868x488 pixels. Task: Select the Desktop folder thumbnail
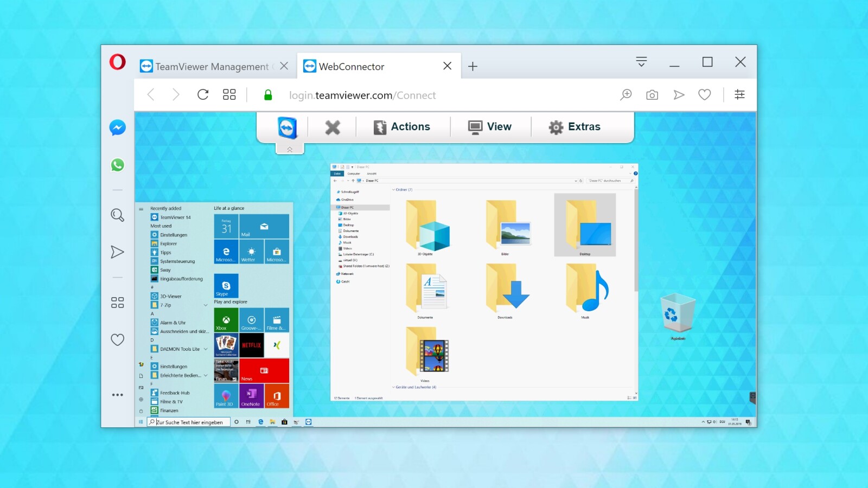585,225
